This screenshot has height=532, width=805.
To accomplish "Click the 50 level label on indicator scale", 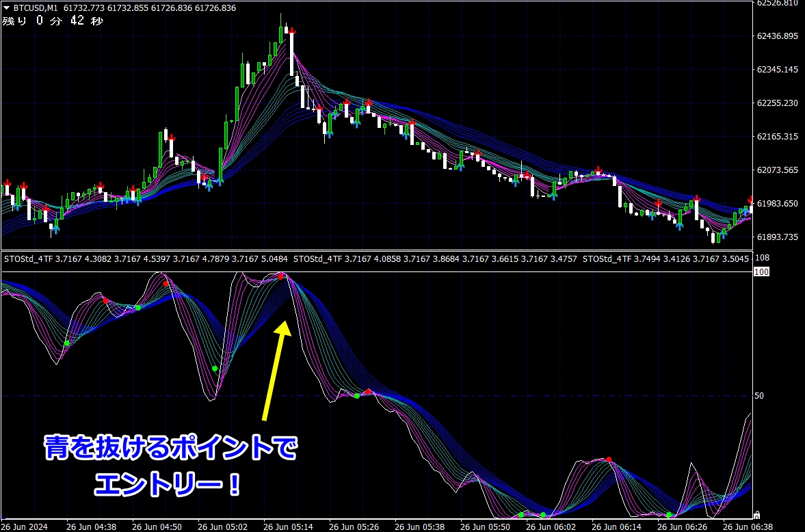I will (759, 396).
